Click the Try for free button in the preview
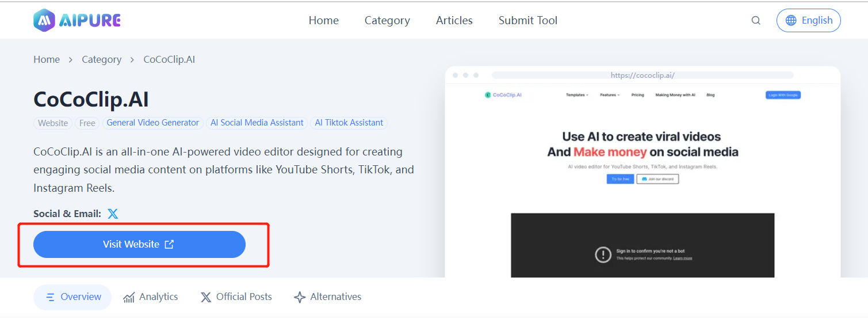Image resolution: width=868 pixels, height=319 pixels. click(x=620, y=179)
